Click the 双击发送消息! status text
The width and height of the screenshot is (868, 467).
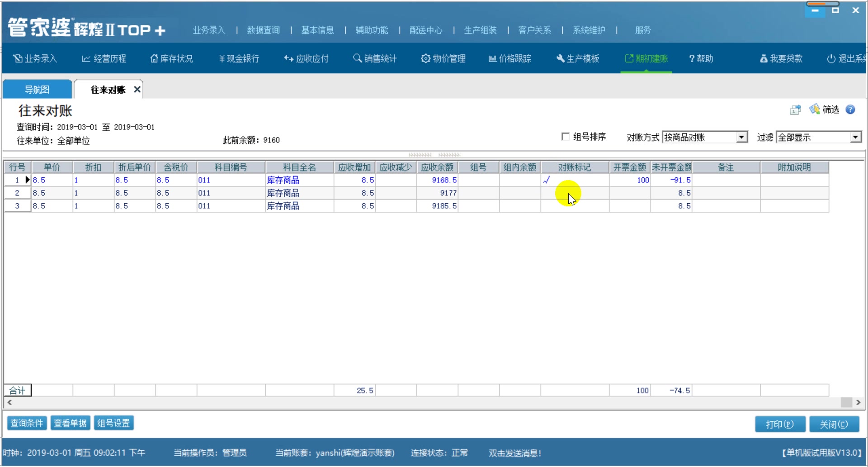514,453
